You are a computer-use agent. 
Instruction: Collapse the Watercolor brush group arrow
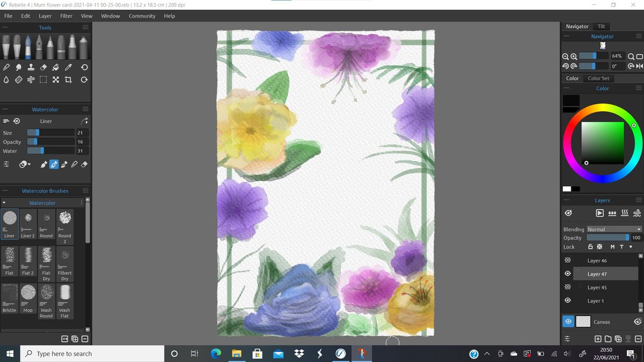[x=4, y=203]
